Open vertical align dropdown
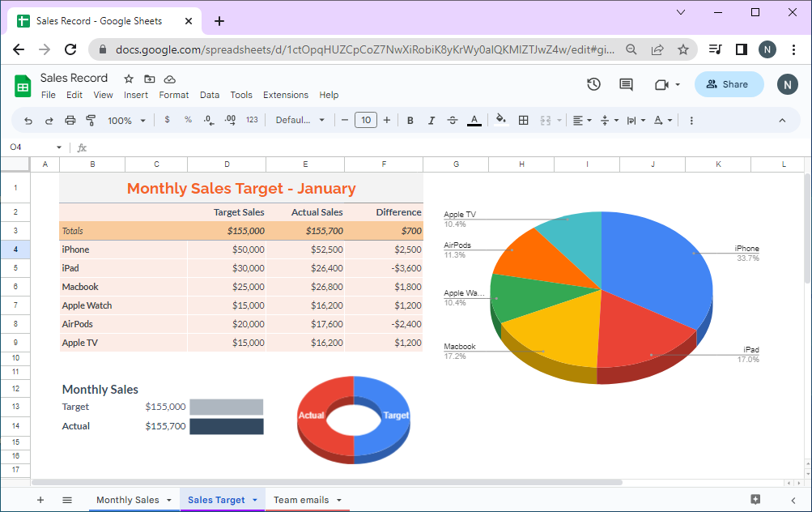 [609, 121]
